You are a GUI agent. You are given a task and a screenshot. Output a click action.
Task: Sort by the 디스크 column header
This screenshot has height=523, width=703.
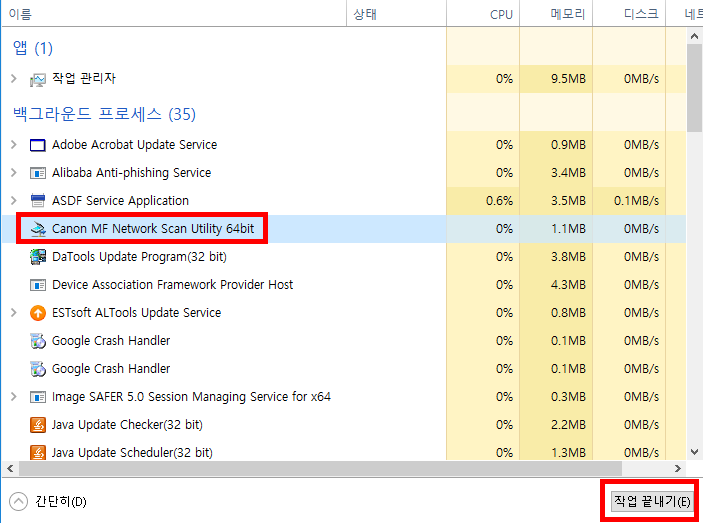[629, 14]
